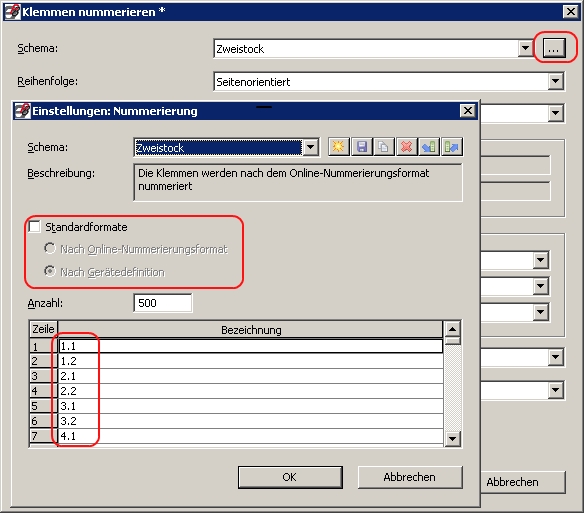Image resolution: width=584 pixels, height=513 pixels.
Task: Click the Einstellungen dialog title icon
Action: point(22,111)
